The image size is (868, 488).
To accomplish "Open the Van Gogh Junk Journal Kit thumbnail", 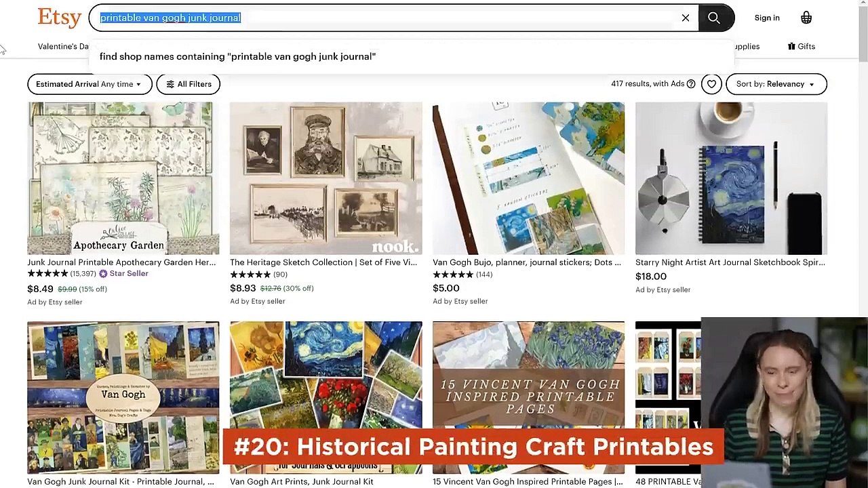I will (123, 397).
